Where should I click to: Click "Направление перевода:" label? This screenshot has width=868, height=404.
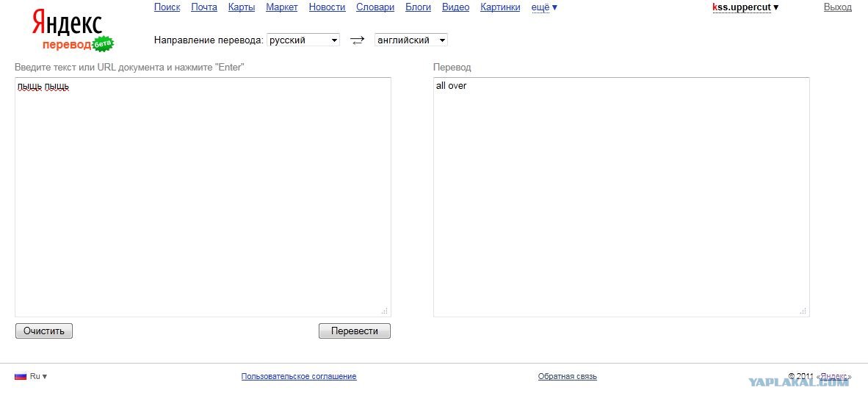(x=209, y=40)
